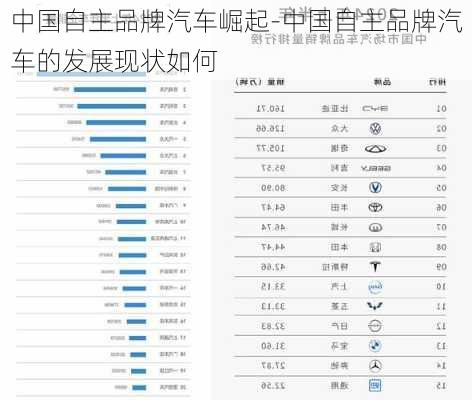Click the sales value 27.87 in Mercedes row
472x400 pixels.
tap(273, 366)
